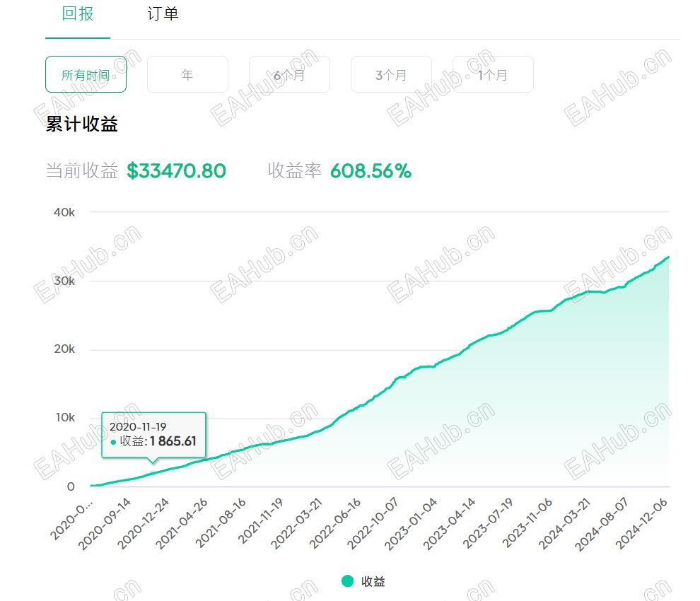The image size is (700, 601).
Task: Choose the 年 time range filter
Action: tap(187, 74)
